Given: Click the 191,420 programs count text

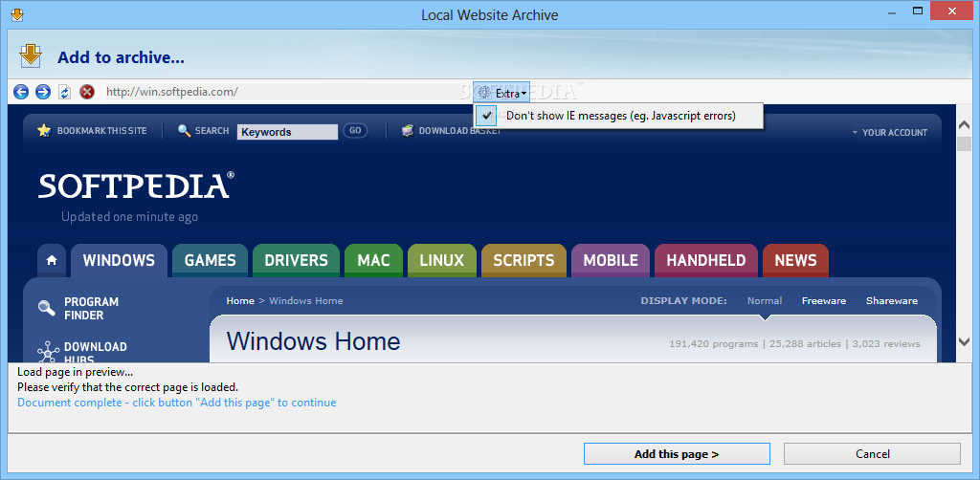Looking at the screenshot, I should coord(712,344).
